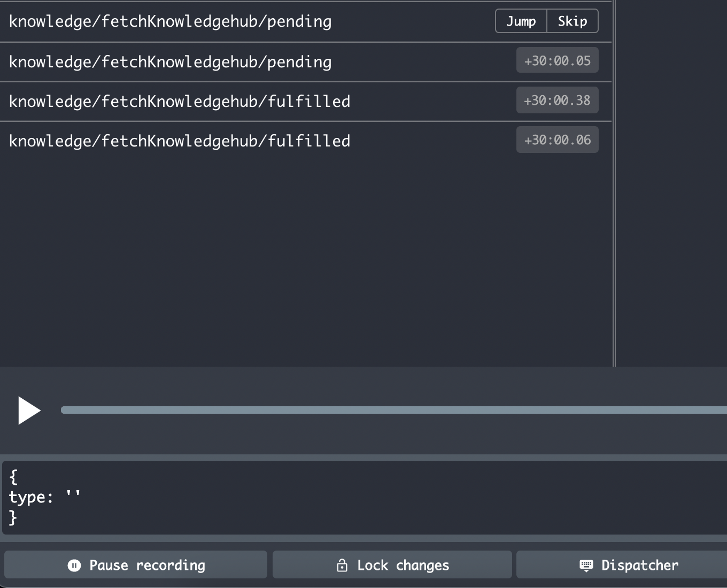Click the timestamp badge +30:00.06
Viewport: 727px width, 588px height.
tap(557, 140)
